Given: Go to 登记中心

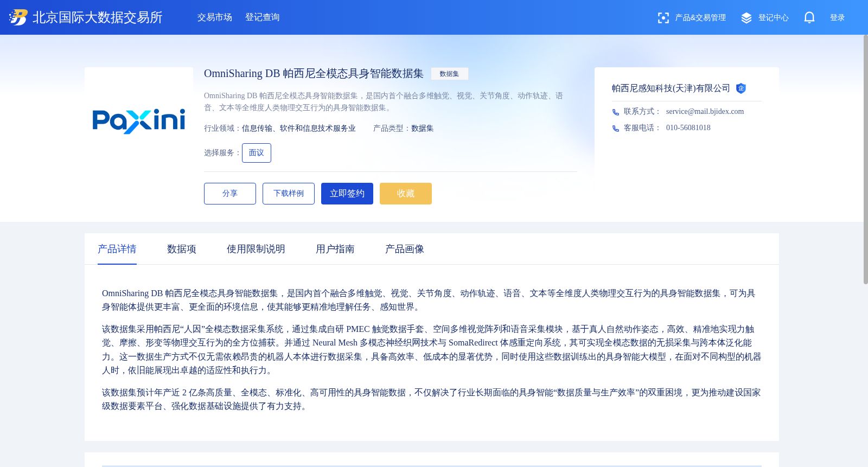Looking at the screenshot, I should coord(774,18).
